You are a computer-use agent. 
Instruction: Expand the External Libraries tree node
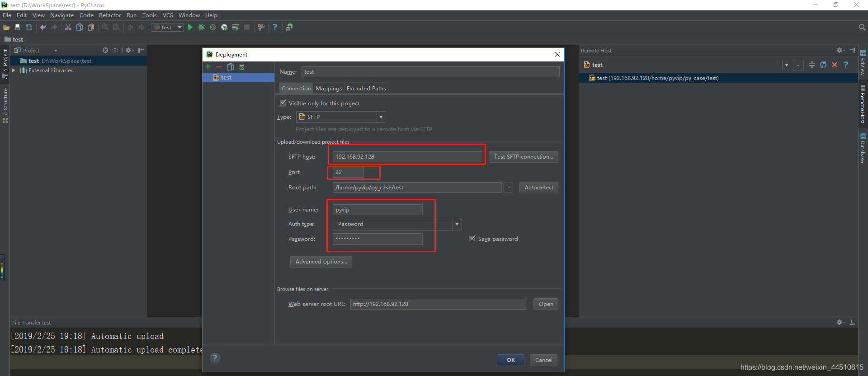14,70
